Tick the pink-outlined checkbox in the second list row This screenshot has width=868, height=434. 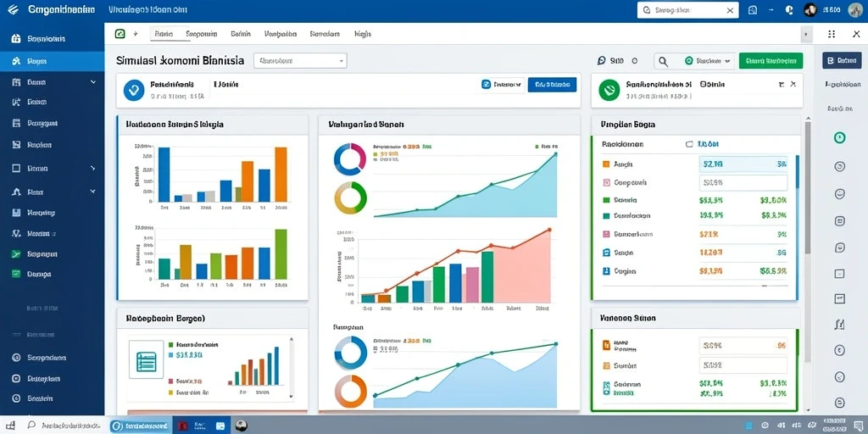(x=605, y=182)
